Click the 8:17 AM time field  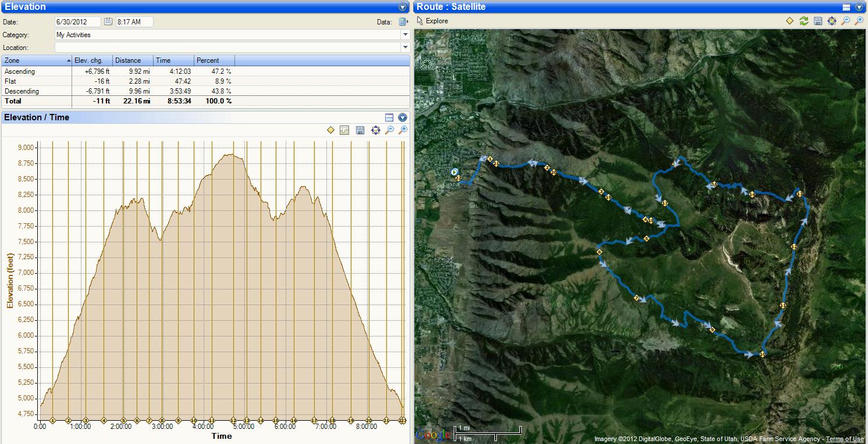[134, 22]
